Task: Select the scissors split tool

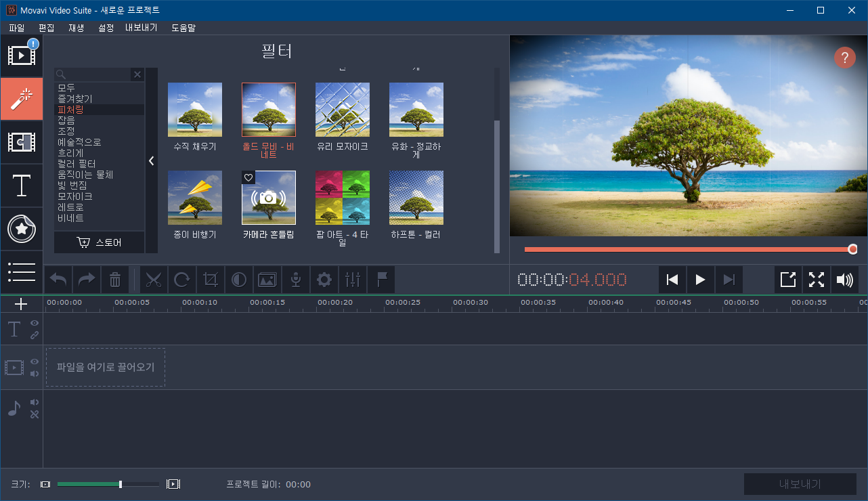Action: tap(154, 280)
